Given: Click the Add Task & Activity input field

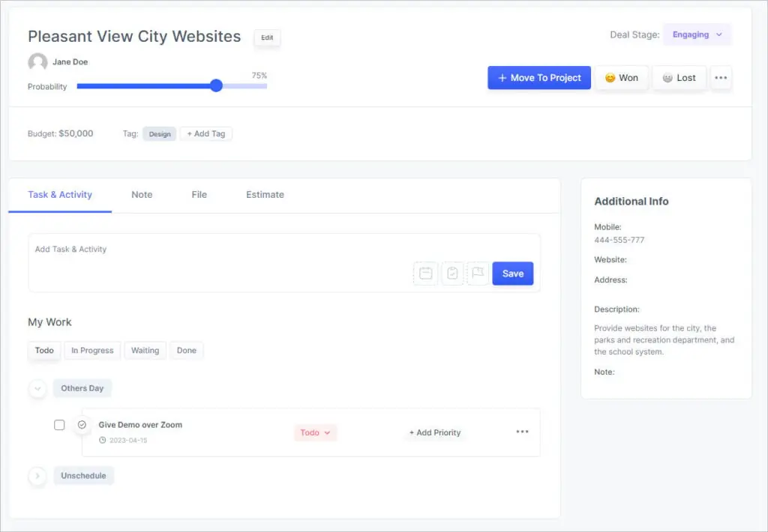Looking at the screenshot, I should click(x=217, y=250).
